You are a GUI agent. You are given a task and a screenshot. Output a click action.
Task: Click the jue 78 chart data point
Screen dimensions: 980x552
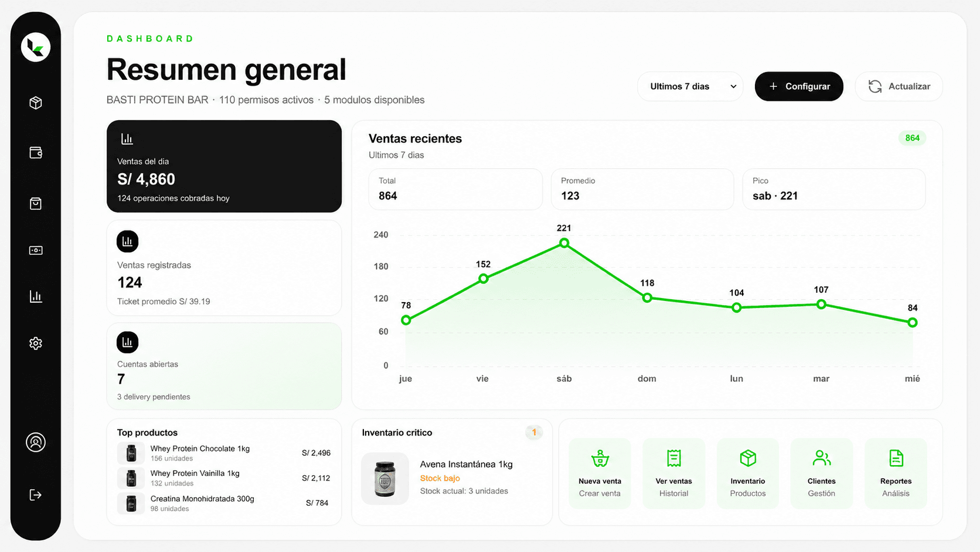pos(406,320)
